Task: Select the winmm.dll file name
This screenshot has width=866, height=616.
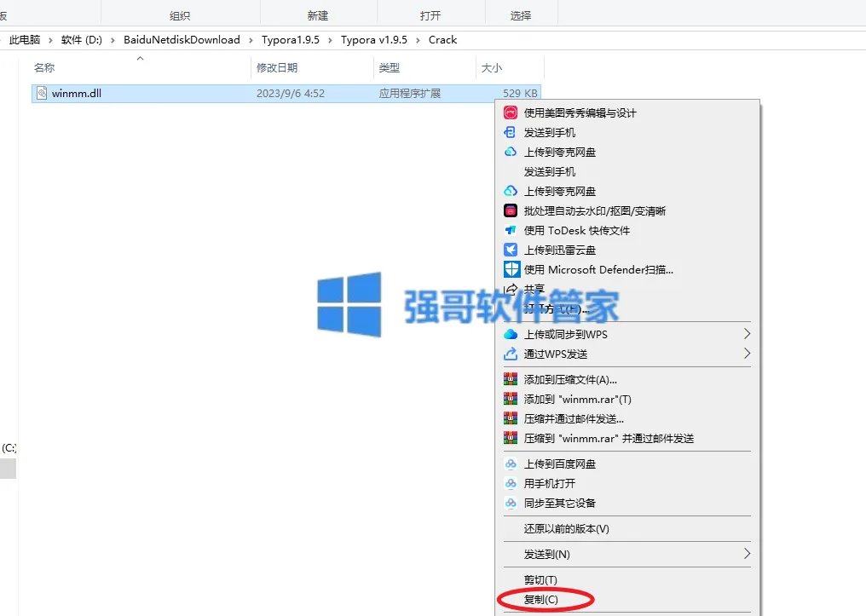Action: [x=76, y=93]
